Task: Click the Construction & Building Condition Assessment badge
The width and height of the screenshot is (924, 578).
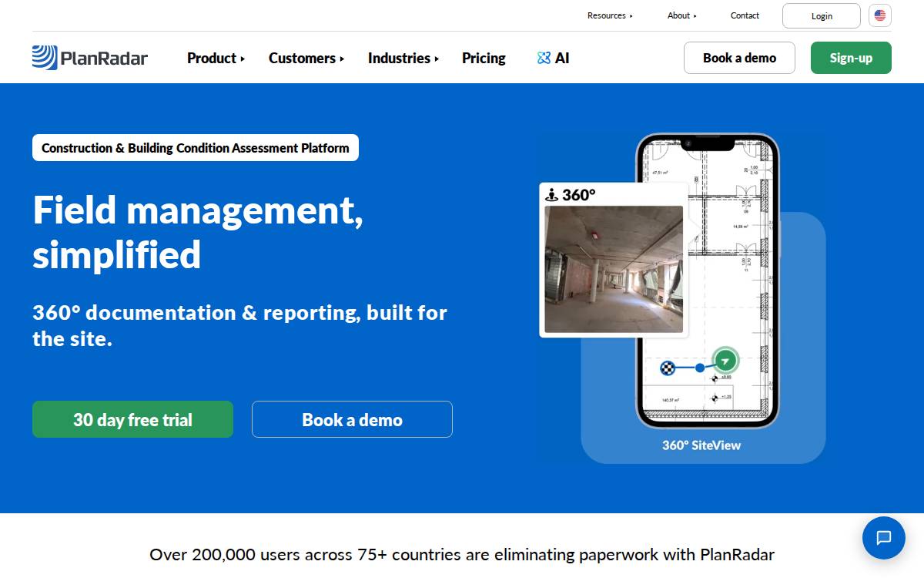Action: click(196, 148)
